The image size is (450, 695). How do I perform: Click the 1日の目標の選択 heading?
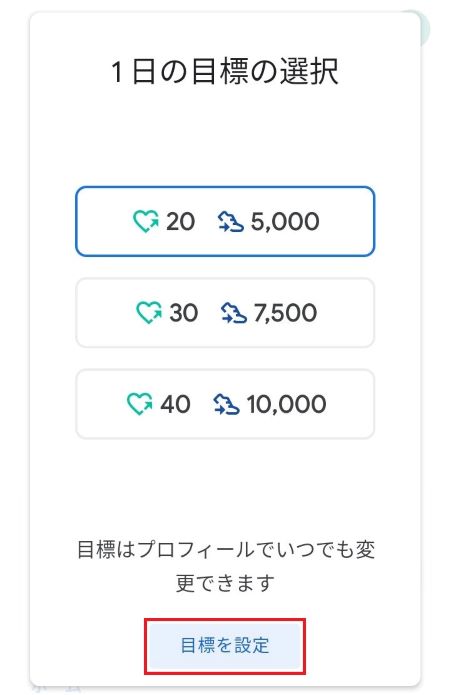225,72
